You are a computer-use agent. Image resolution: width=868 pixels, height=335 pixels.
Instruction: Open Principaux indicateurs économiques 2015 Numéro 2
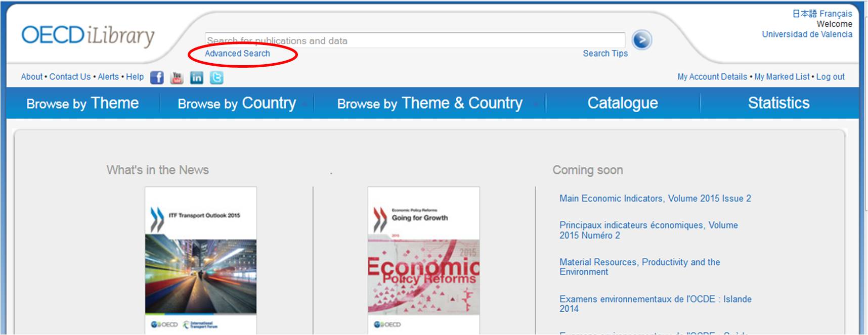(x=648, y=230)
